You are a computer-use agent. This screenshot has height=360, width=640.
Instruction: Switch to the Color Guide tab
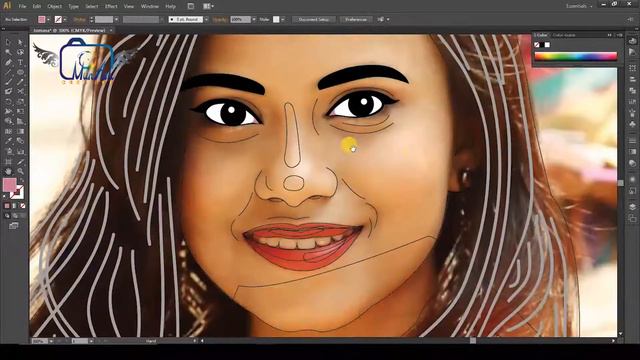564,35
